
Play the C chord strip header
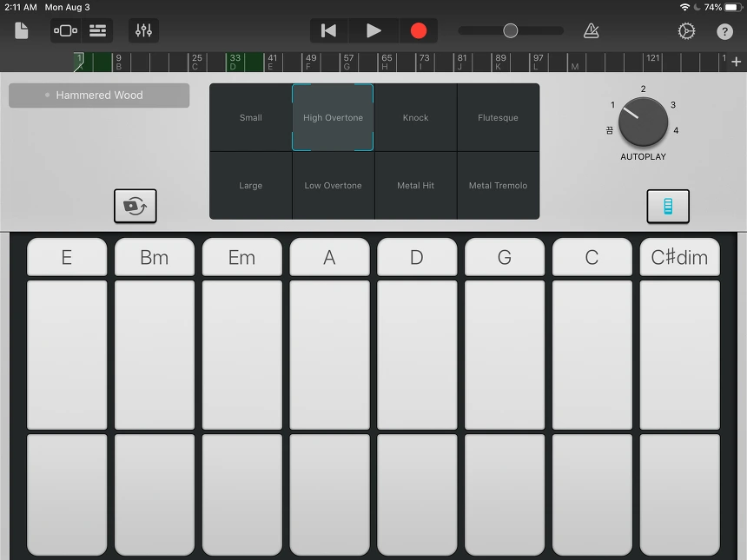click(592, 257)
